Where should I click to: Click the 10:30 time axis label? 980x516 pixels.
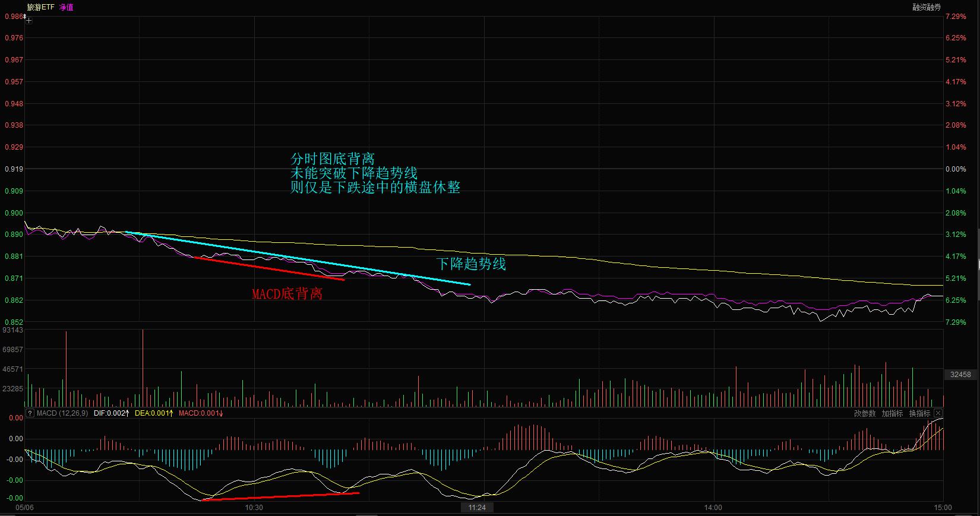click(254, 508)
